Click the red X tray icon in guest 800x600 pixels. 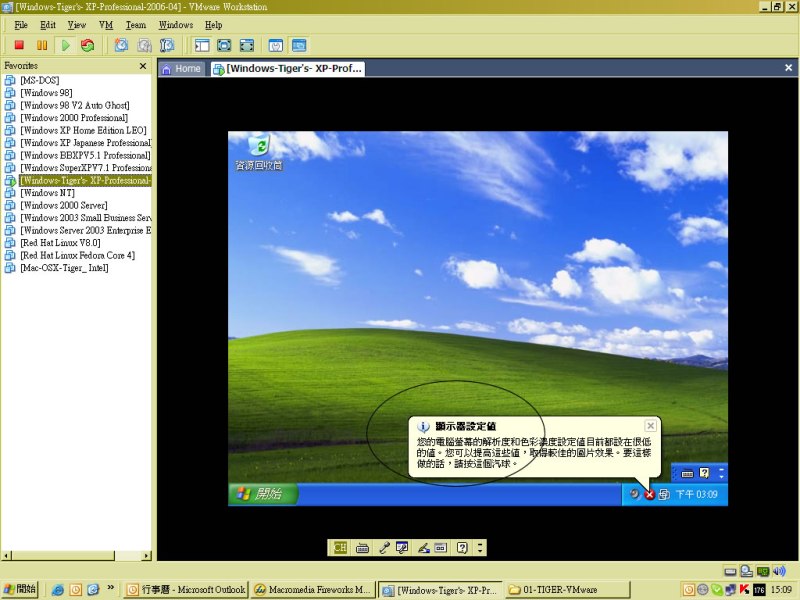[x=649, y=494]
